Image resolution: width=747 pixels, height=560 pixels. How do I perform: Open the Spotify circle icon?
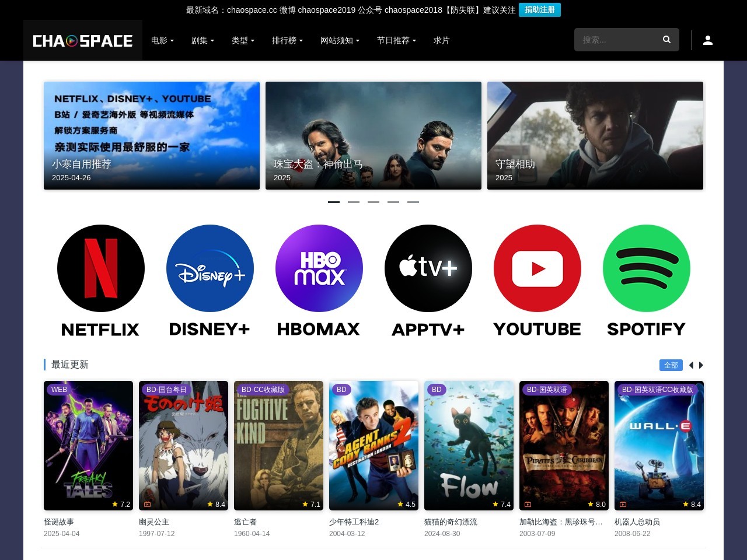click(647, 268)
